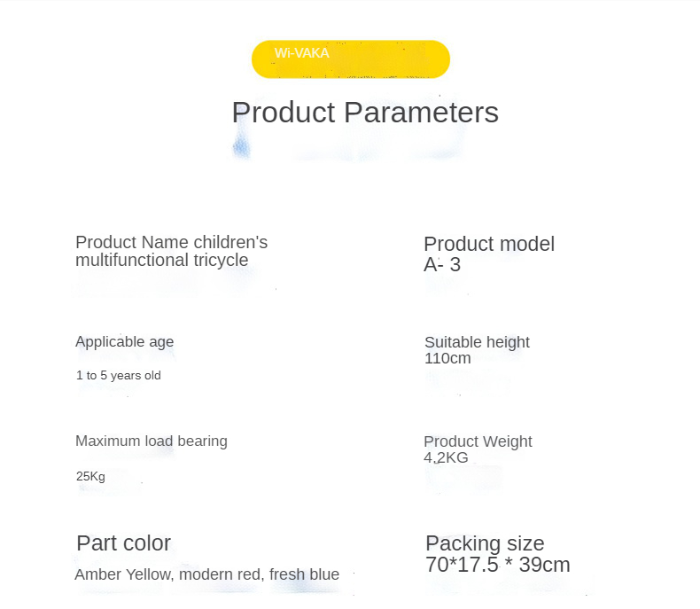Select the "Product Name children's" text line
The image size is (700, 609).
[x=171, y=242]
